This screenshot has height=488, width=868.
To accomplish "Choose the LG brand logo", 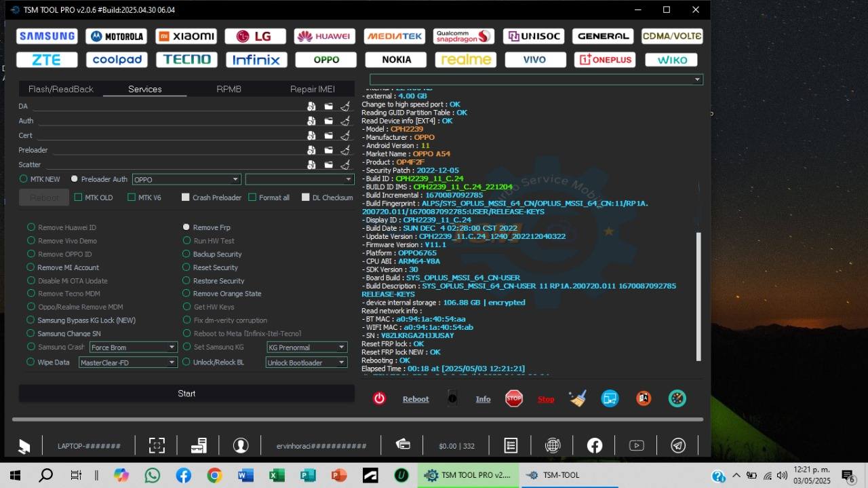I will 256,36.
